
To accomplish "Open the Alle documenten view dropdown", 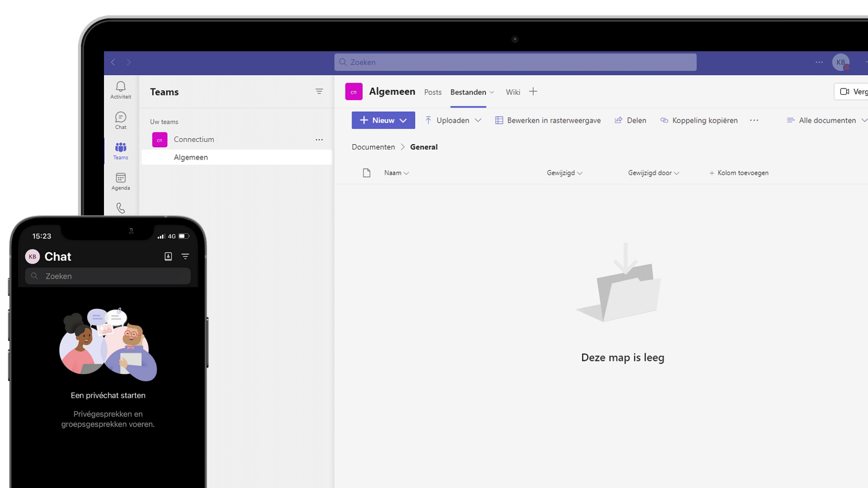I will pos(827,120).
